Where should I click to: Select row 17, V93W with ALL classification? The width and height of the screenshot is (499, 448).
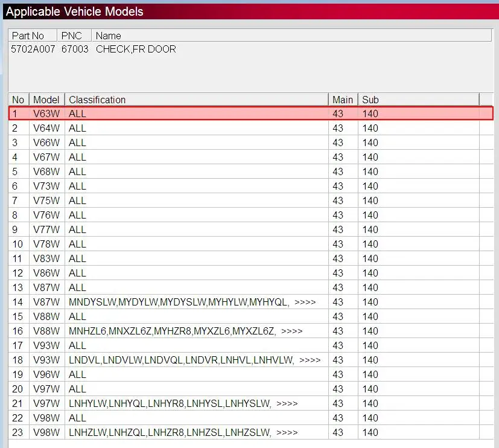tap(251, 345)
